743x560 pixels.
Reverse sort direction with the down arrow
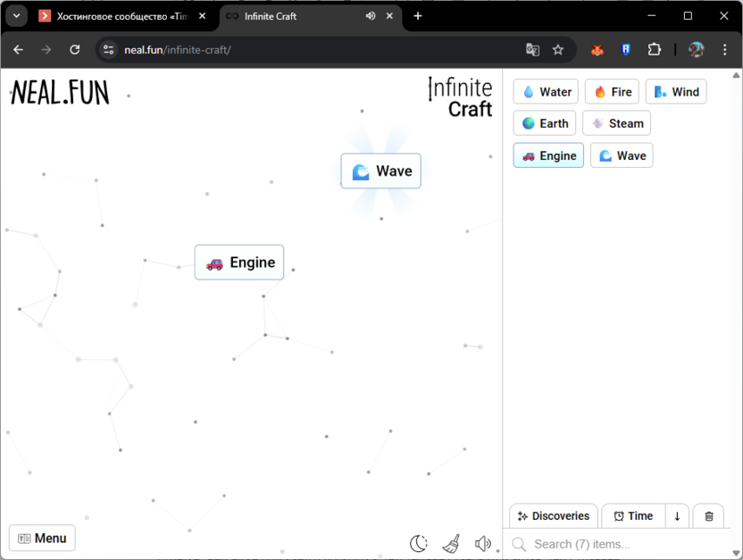[677, 516]
